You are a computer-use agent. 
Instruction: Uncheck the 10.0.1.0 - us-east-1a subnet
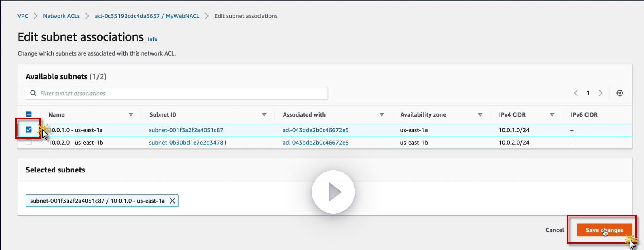point(29,130)
